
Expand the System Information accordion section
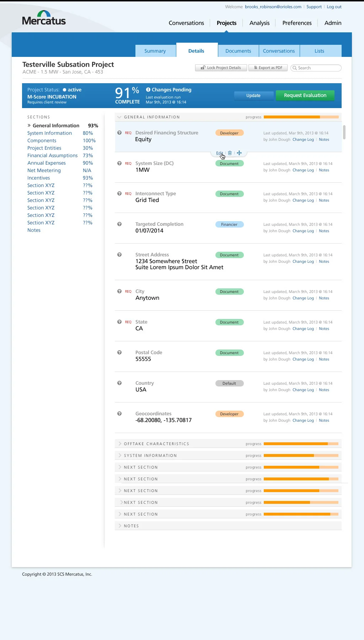point(120,455)
